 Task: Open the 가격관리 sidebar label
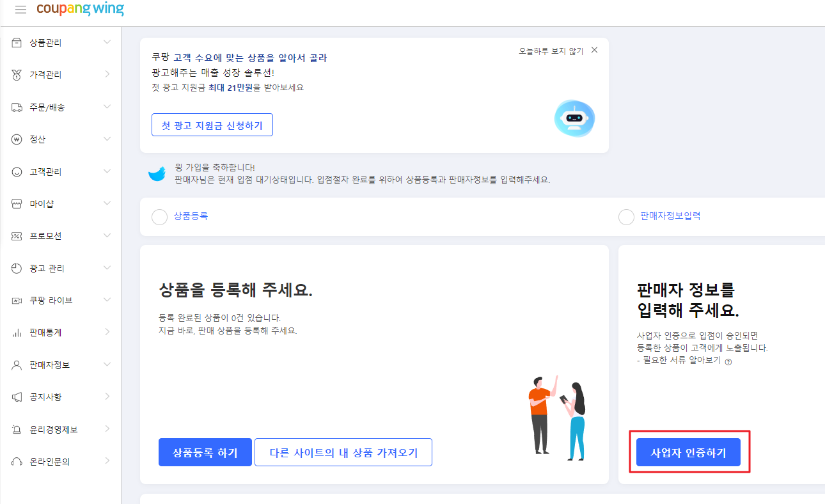point(45,75)
